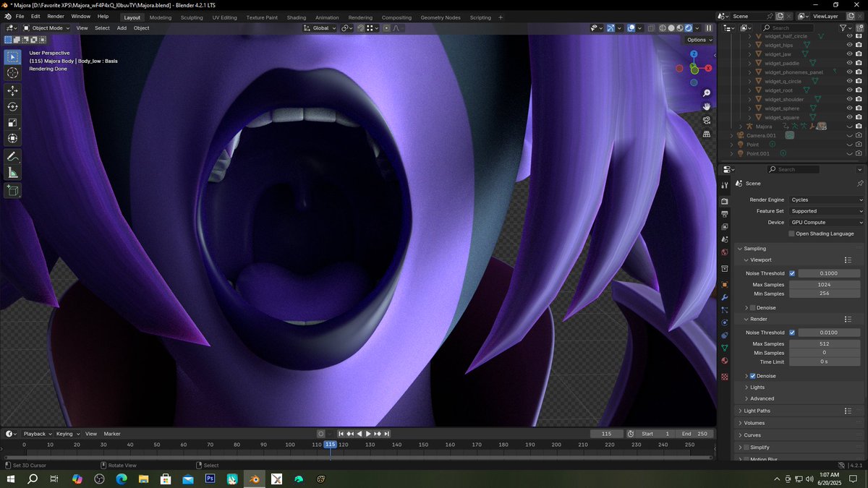Click the viewport zoom magnifier icon
The image size is (868, 488).
pos(707,93)
